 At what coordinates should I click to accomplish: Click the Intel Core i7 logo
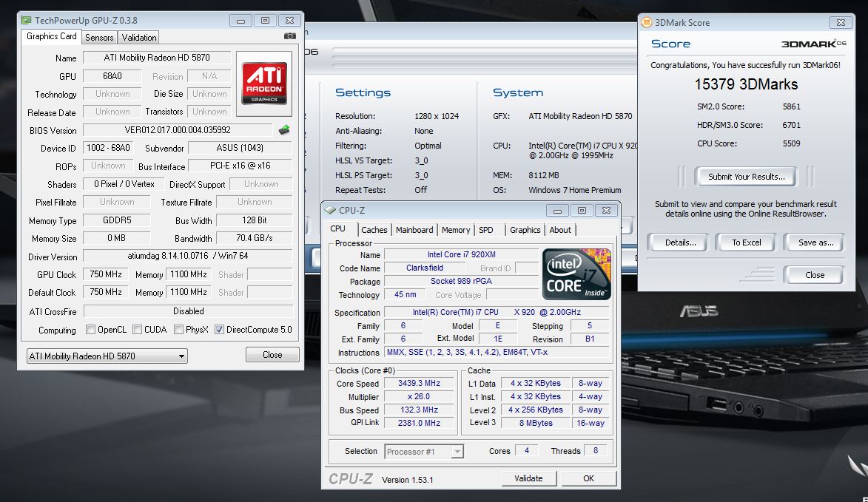pos(576,274)
